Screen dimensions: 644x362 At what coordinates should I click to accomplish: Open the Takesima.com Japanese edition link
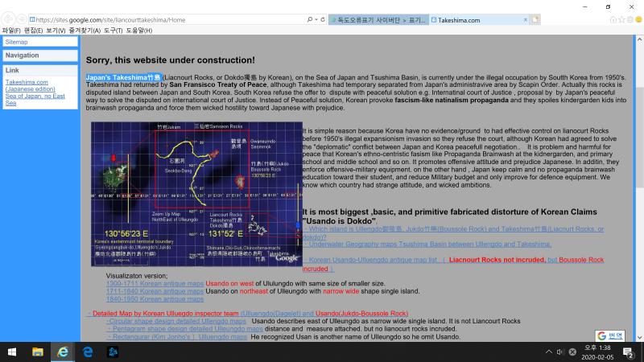pos(27,85)
